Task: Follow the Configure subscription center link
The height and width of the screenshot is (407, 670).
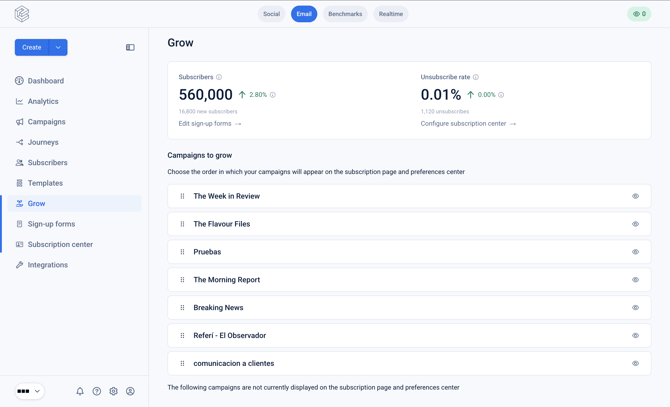Action: pos(468,124)
